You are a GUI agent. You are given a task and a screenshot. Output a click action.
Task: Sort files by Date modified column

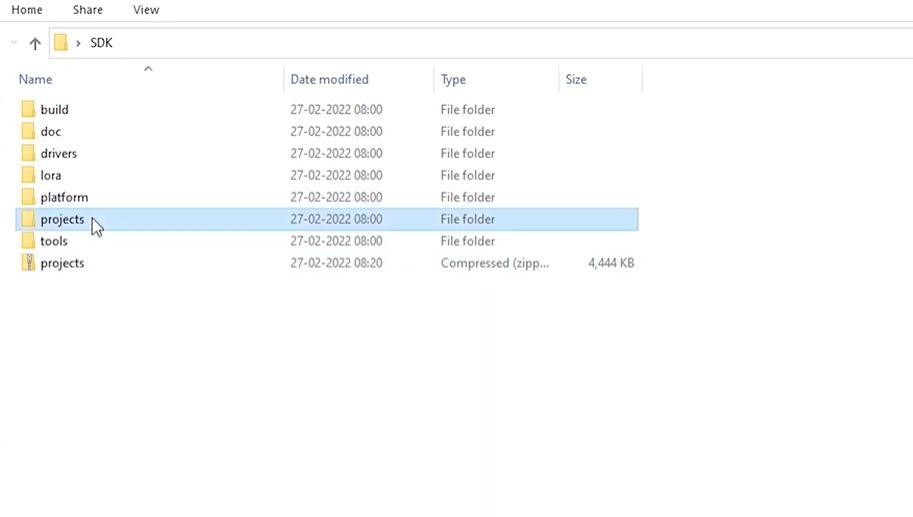tap(330, 79)
